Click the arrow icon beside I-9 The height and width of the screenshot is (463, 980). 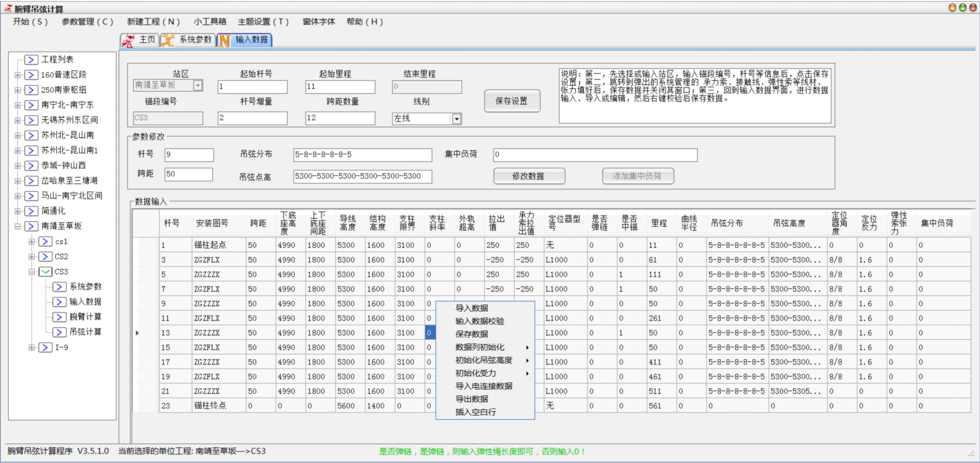pos(46,348)
